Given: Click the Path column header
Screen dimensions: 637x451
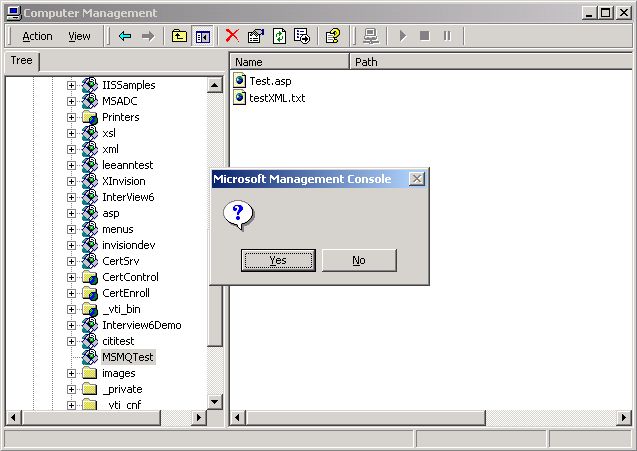Looking at the screenshot, I should 491,62.
